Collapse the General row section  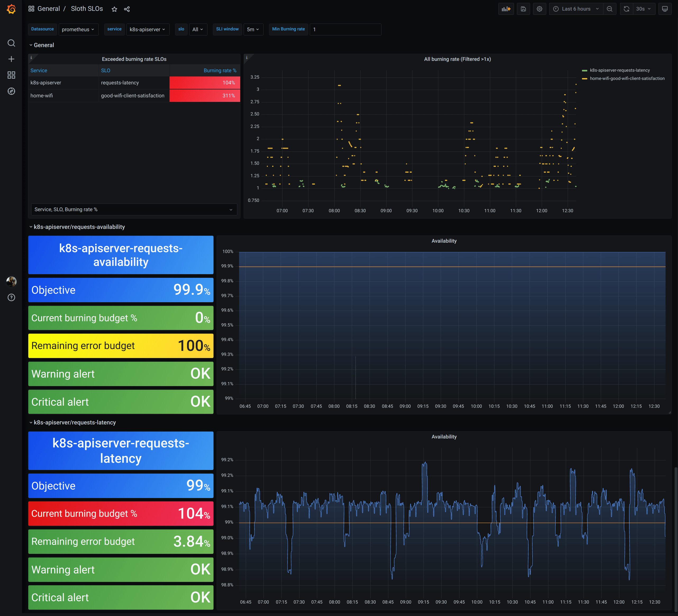(x=43, y=45)
